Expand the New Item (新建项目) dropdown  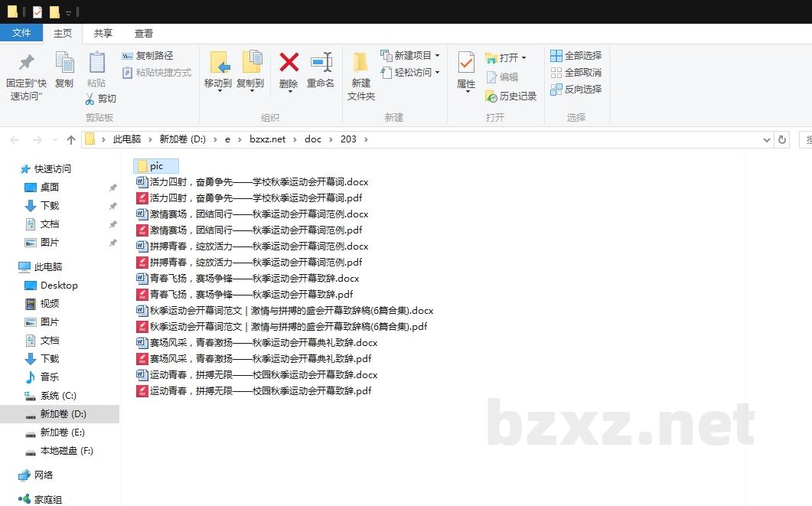coord(437,56)
